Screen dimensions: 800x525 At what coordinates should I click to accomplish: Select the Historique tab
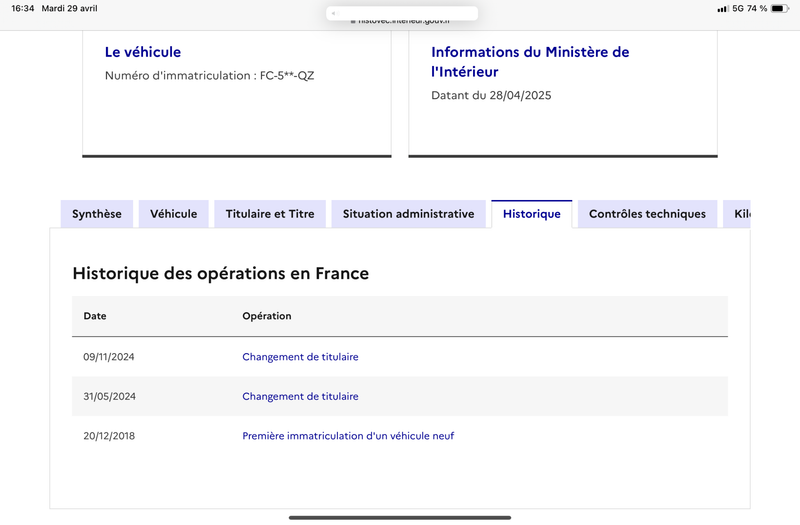(x=532, y=214)
